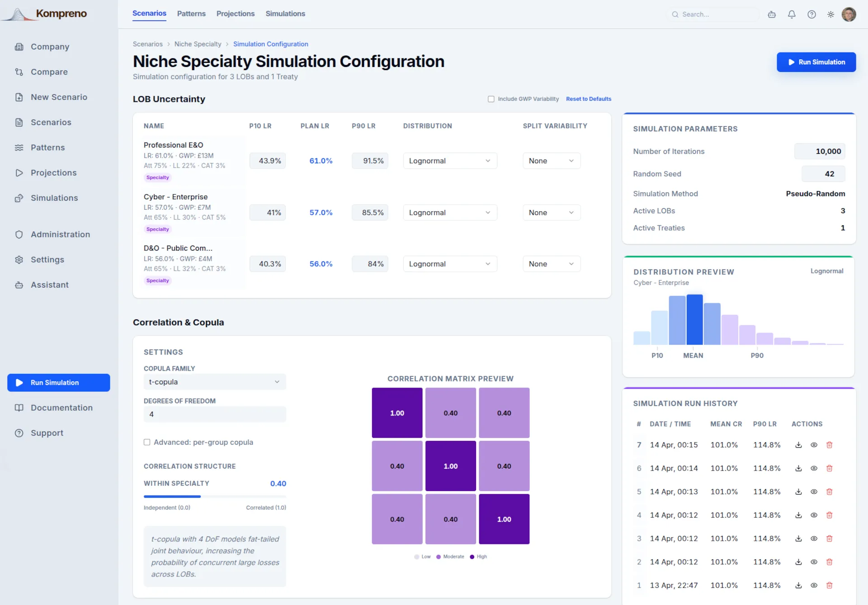Click the assistant bot icon in top bar

click(x=772, y=14)
